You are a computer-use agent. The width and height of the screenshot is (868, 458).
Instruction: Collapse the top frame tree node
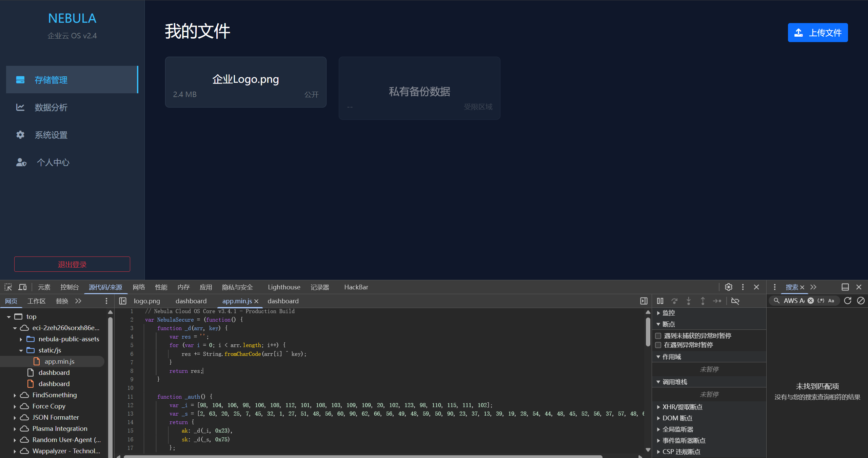(x=9, y=317)
